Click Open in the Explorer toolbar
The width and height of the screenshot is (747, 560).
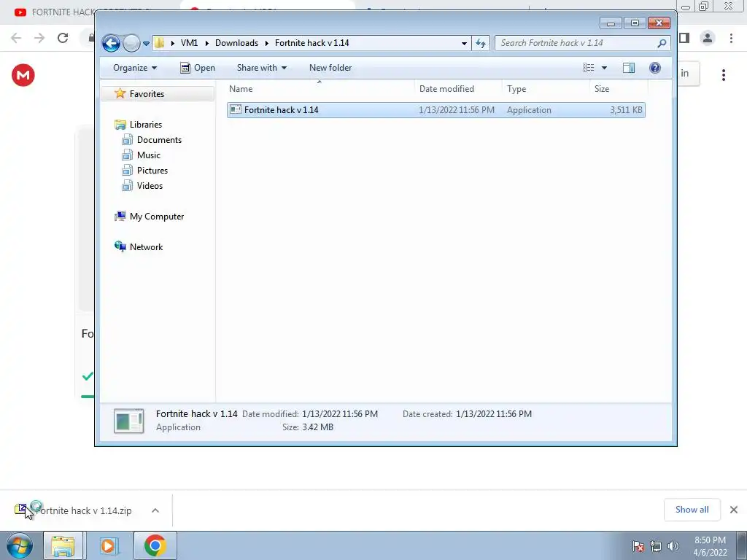coord(198,68)
